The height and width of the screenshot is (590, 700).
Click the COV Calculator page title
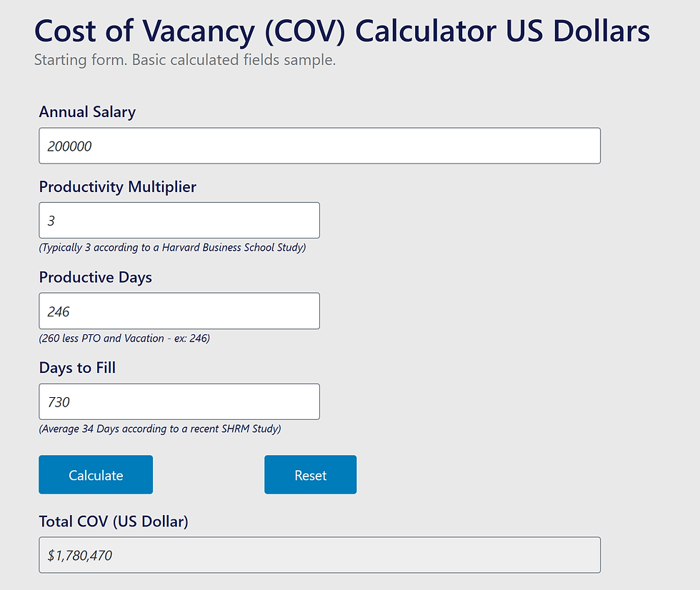click(x=341, y=31)
